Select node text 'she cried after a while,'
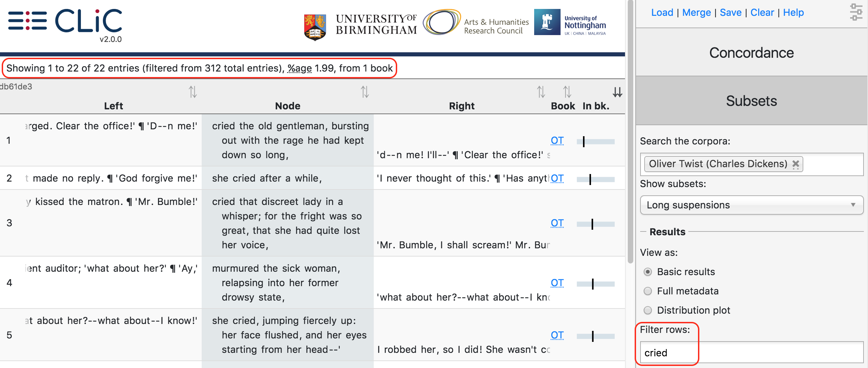 267,178
